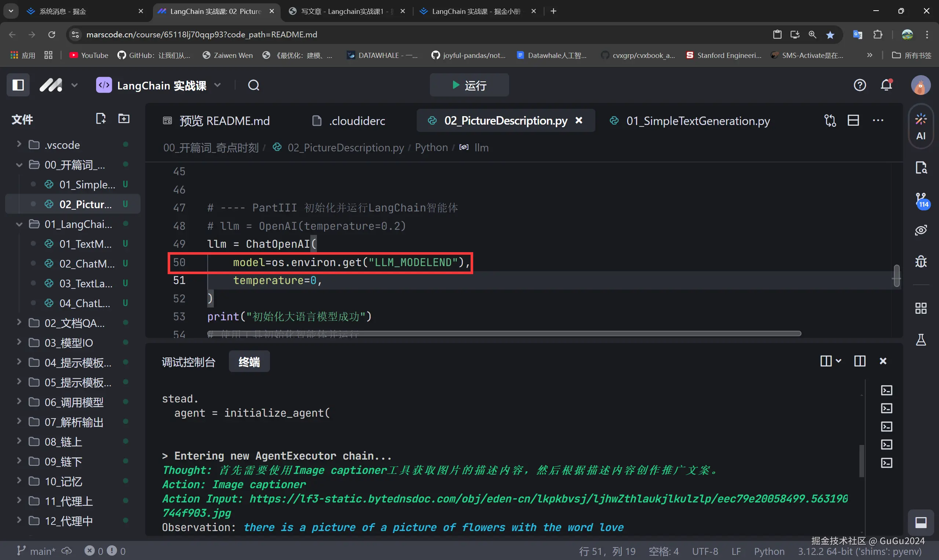The height and width of the screenshot is (560, 939).
Task: Click the 运行 run button
Action: pos(469,85)
